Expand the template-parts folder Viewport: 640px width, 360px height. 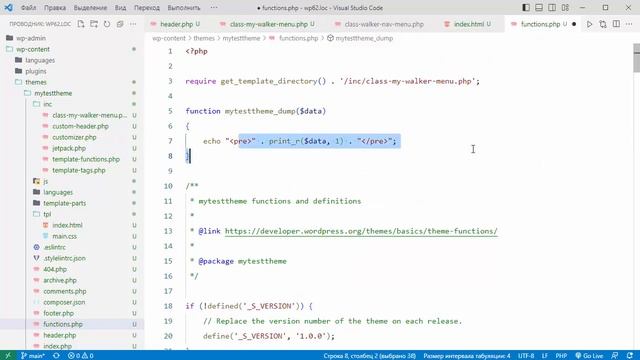click(64, 203)
